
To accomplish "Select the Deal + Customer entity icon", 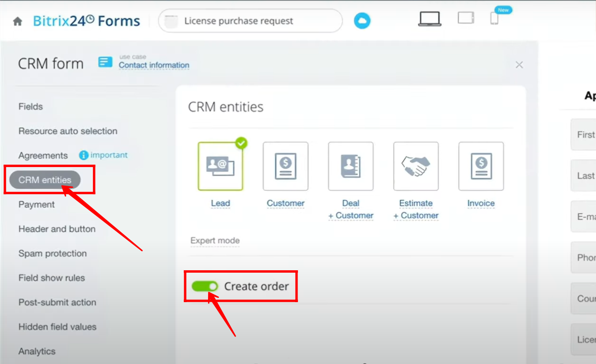I will [351, 166].
